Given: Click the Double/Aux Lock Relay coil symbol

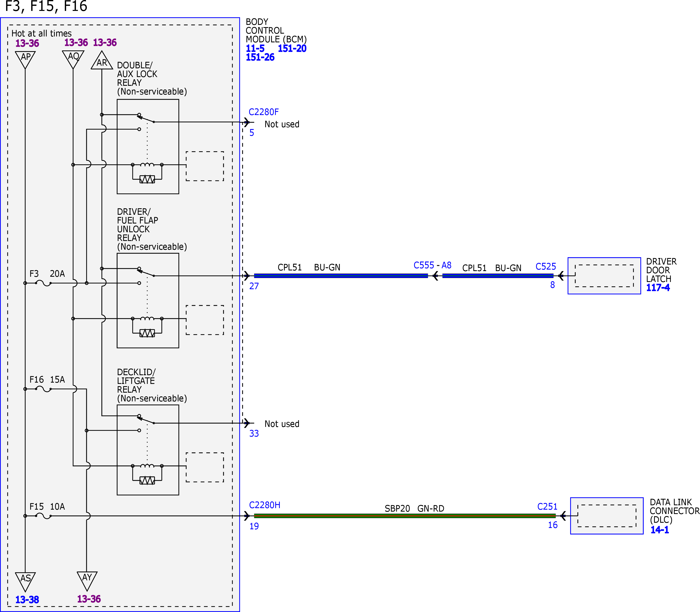Looking at the screenshot, I should pos(147,165).
